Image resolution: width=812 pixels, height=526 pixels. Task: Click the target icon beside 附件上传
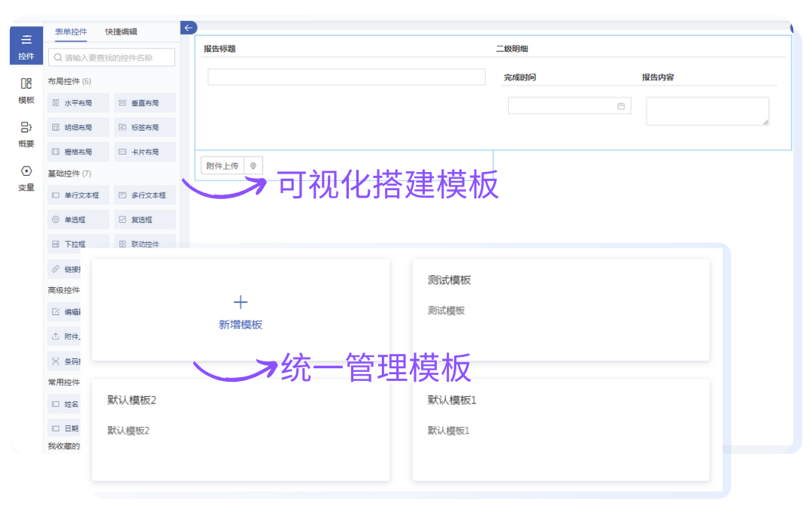[x=253, y=165]
